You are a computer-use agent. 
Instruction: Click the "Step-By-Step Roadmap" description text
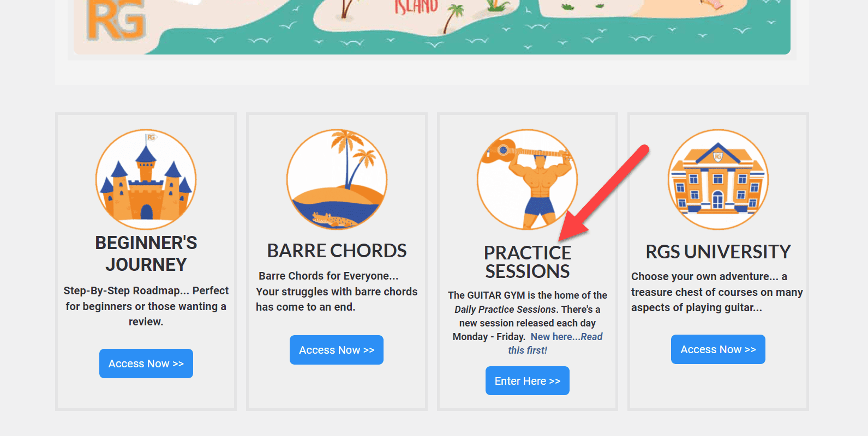pos(146,306)
